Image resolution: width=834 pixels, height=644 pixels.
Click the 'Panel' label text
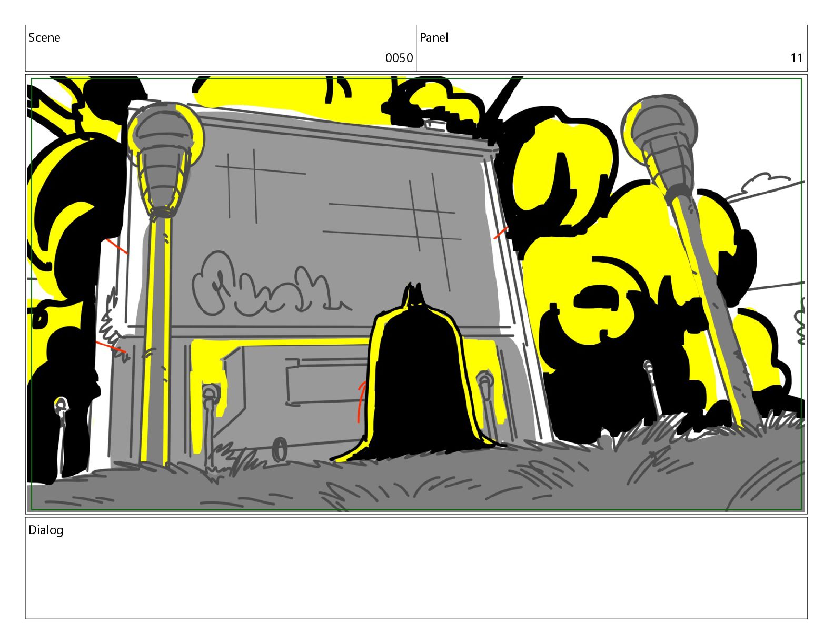pos(434,37)
